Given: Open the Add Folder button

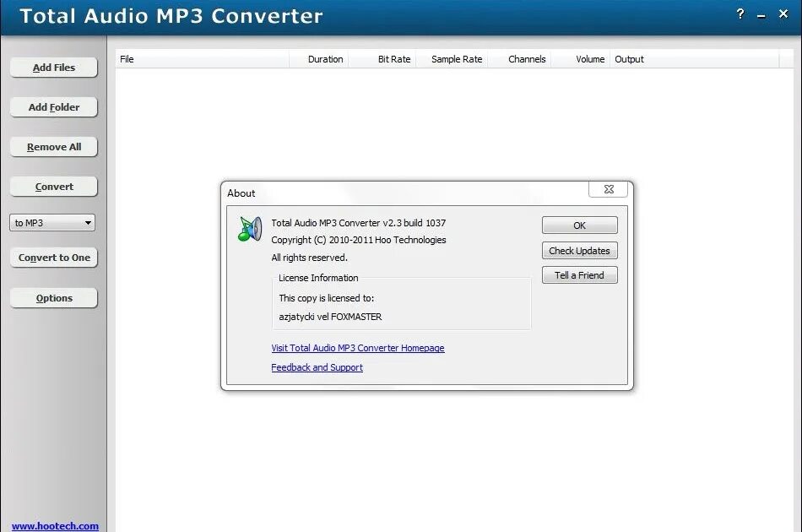Looking at the screenshot, I should (x=54, y=107).
